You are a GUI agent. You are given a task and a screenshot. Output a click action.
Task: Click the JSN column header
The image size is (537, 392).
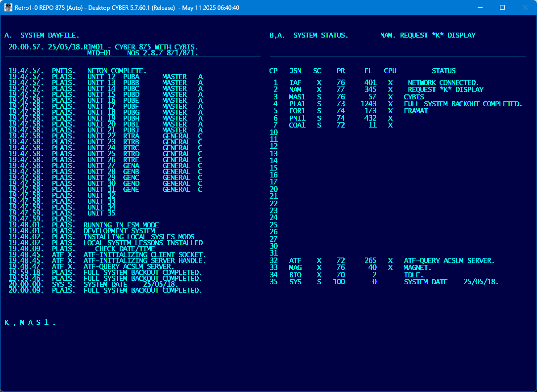[x=295, y=71]
